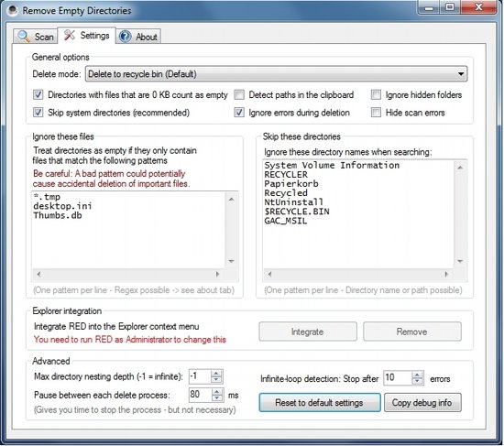The height and width of the screenshot is (446, 504).
Task: Click inside the ignore files pattern textbox
Action: coord(128,230)
